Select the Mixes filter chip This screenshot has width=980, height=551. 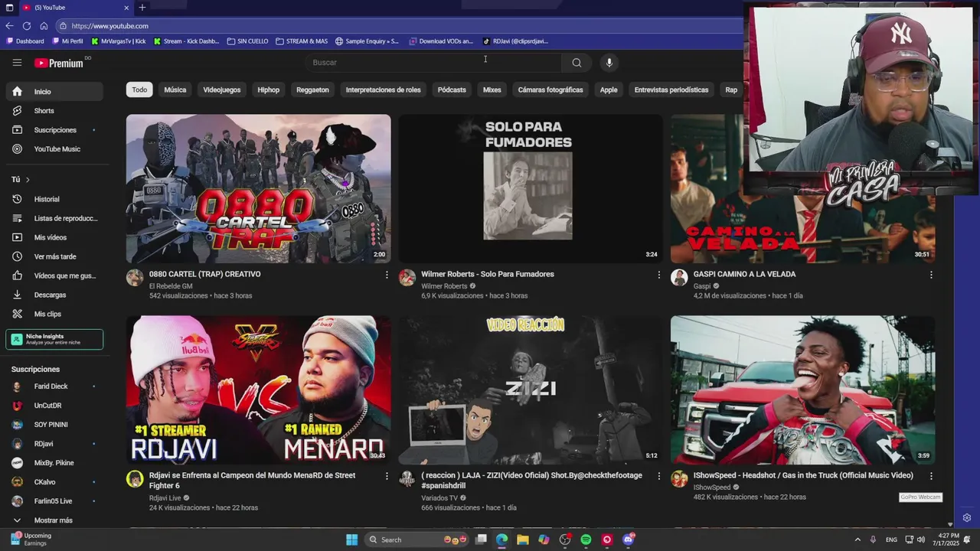click(x=492, y=90)
